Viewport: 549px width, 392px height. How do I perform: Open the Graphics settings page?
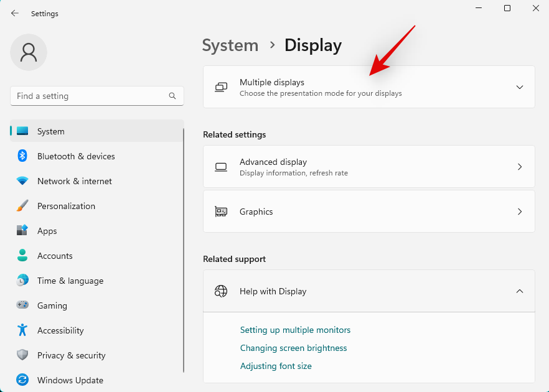[x=368, y=212]
